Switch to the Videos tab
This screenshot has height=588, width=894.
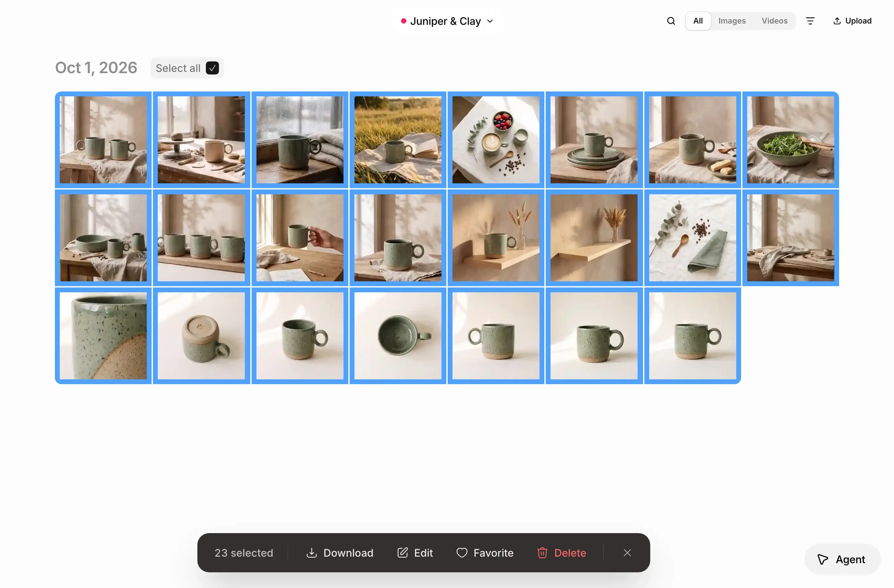pyautogui.click(x=774, y=21)
